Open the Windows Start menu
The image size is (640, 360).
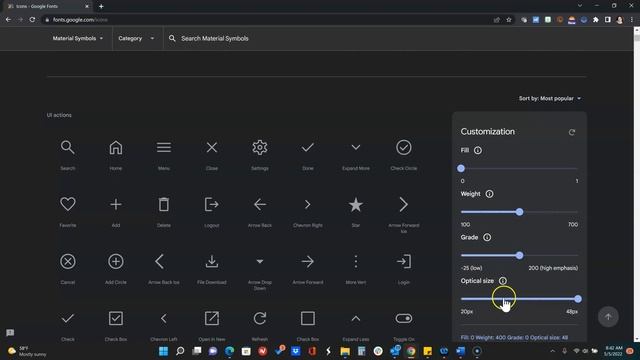[163, 351]
